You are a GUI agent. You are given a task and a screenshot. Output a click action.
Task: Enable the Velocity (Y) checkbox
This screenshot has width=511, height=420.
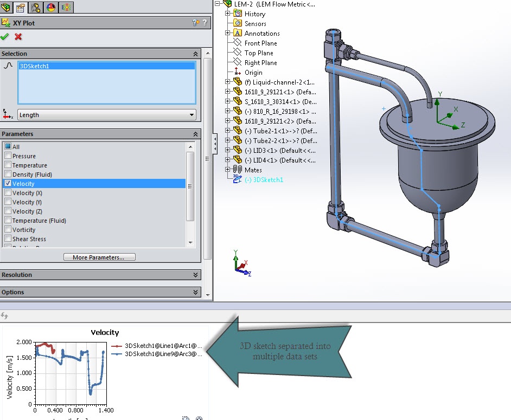point(8,202)
